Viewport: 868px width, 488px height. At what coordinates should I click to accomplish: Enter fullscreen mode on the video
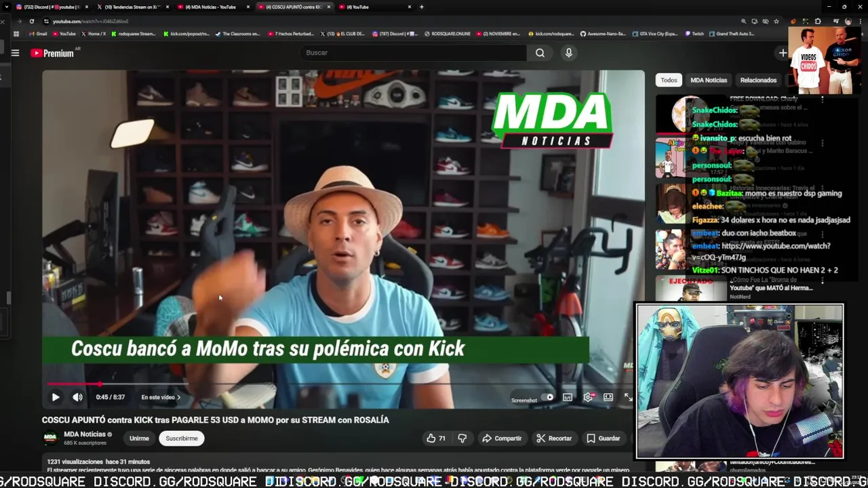click(x=628, y=397)
